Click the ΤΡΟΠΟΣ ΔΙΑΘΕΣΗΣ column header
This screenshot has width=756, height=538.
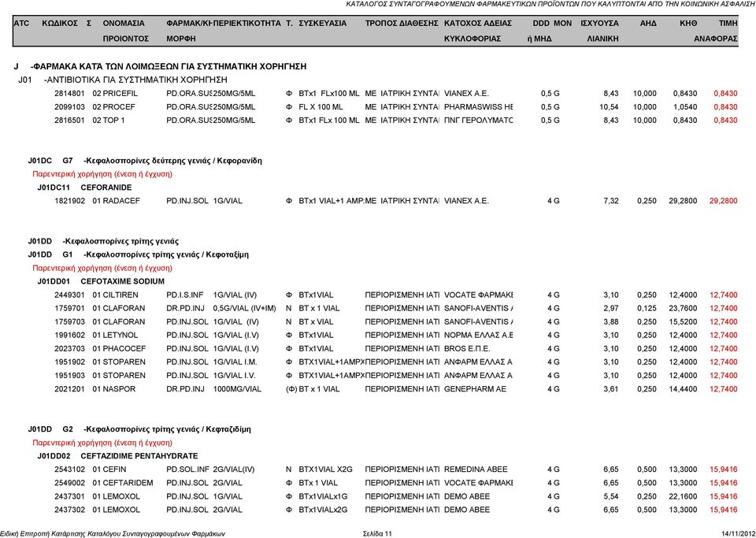[402, 23]
